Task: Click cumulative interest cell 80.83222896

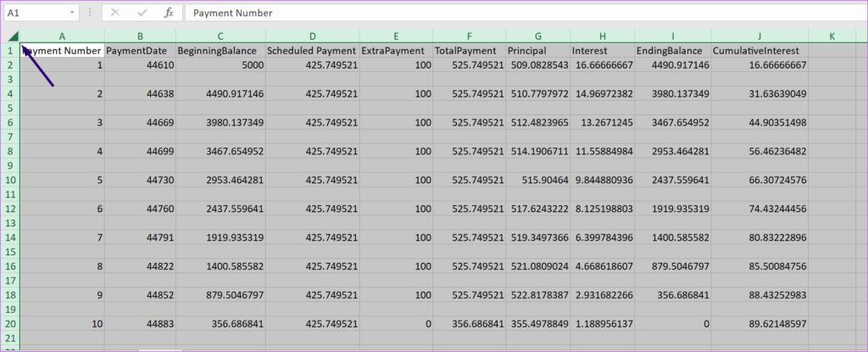Action: point(759,237)
